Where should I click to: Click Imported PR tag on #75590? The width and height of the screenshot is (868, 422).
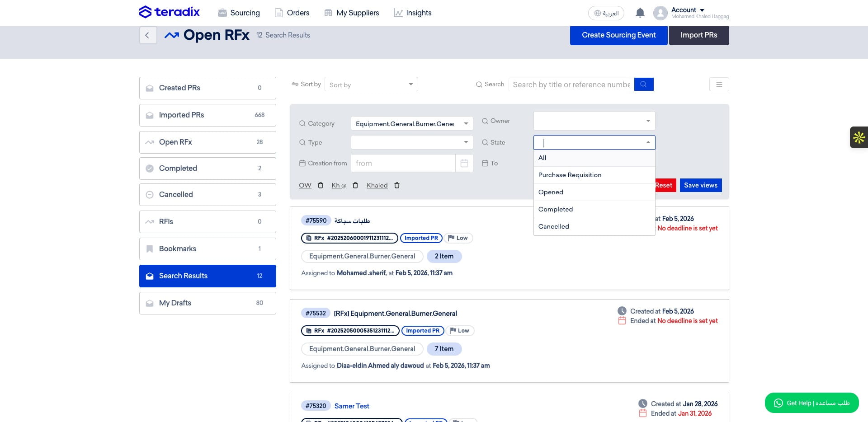click(421, 238)
